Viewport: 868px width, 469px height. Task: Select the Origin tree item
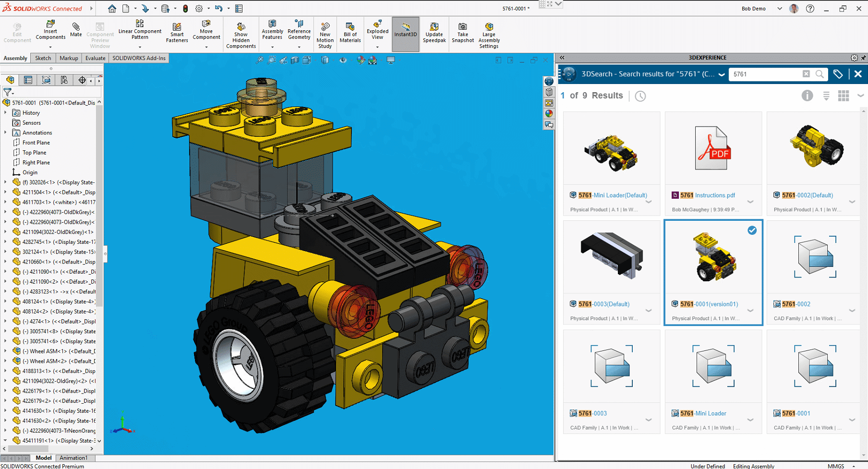click(x=30, y=172)
